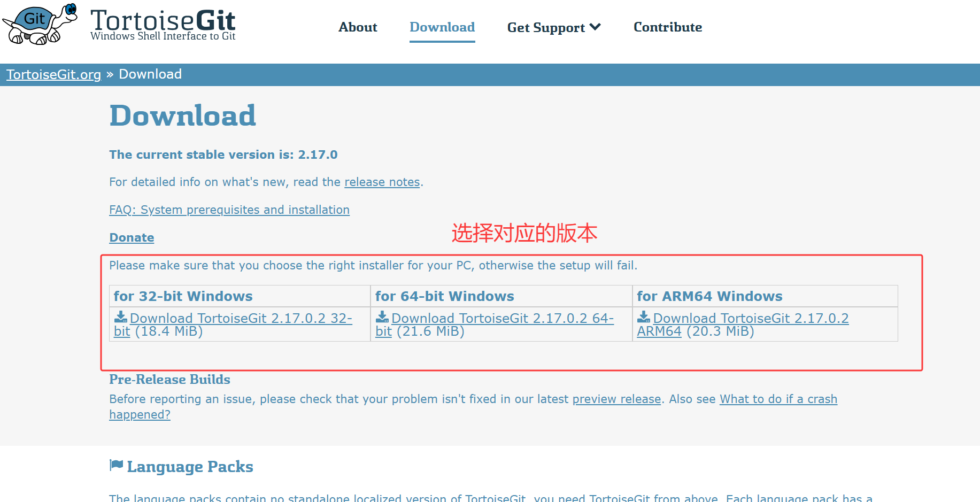The height and width of the screenshot is (502, 980).
Task: Open the Get Support menu
Action: (x=554, y=27)
